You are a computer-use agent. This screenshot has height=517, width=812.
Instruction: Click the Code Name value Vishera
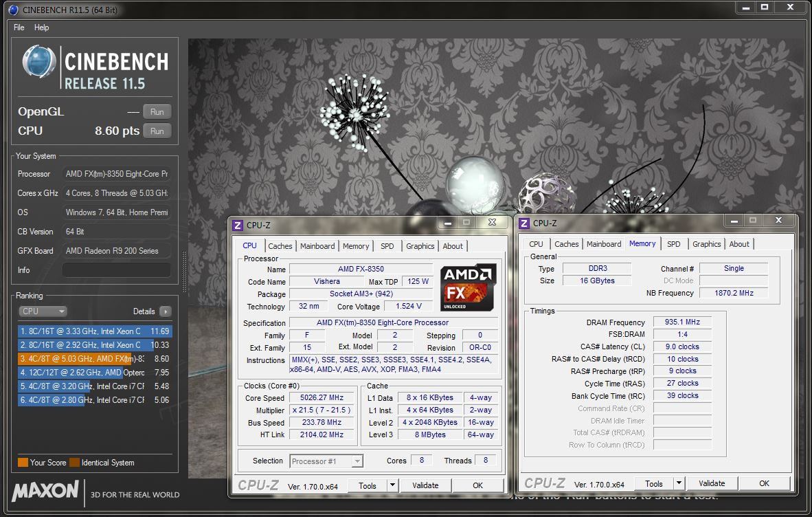click(x=327, y=281)
